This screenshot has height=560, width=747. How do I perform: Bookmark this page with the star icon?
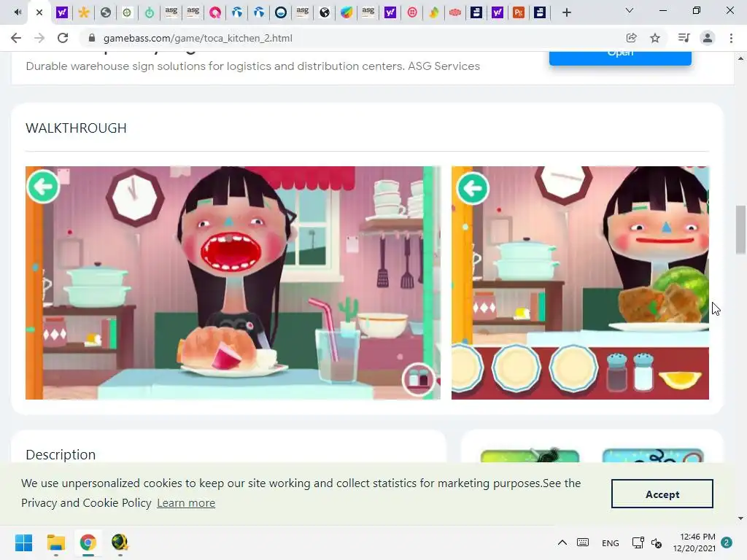click(655, 38)
